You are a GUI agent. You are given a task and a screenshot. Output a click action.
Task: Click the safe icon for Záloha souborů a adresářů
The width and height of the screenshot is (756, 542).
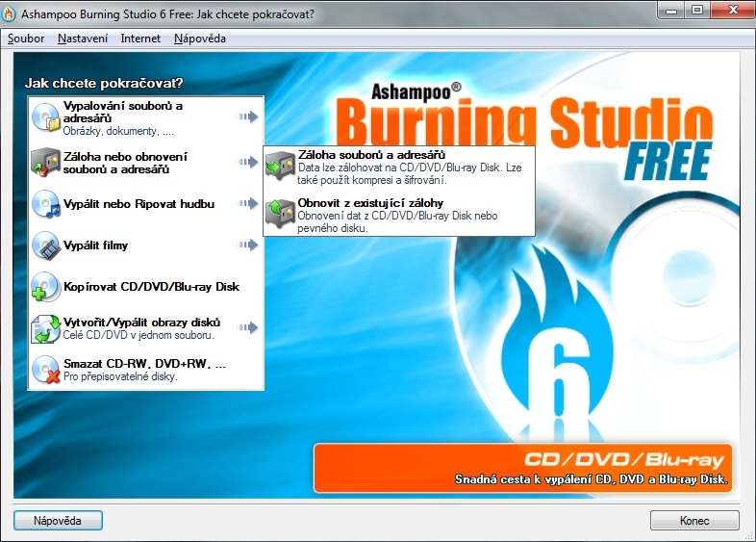click(x=280, y=166)
